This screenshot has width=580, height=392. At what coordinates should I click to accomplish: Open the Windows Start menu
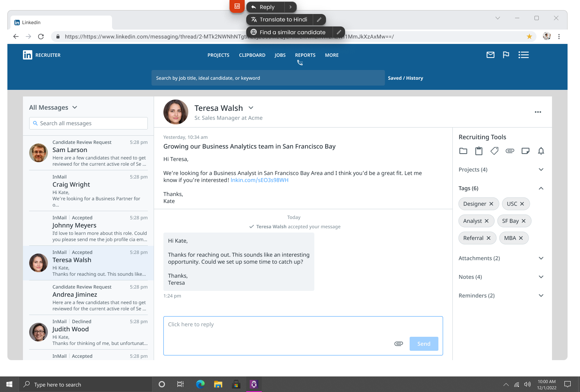point(9,384)
